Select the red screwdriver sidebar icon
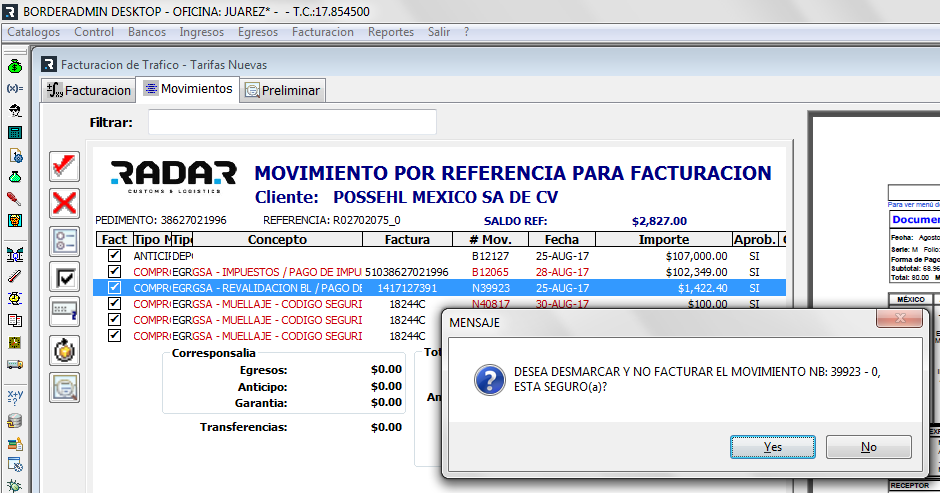This screenshot has height=493, width=940. coord(15,199)
